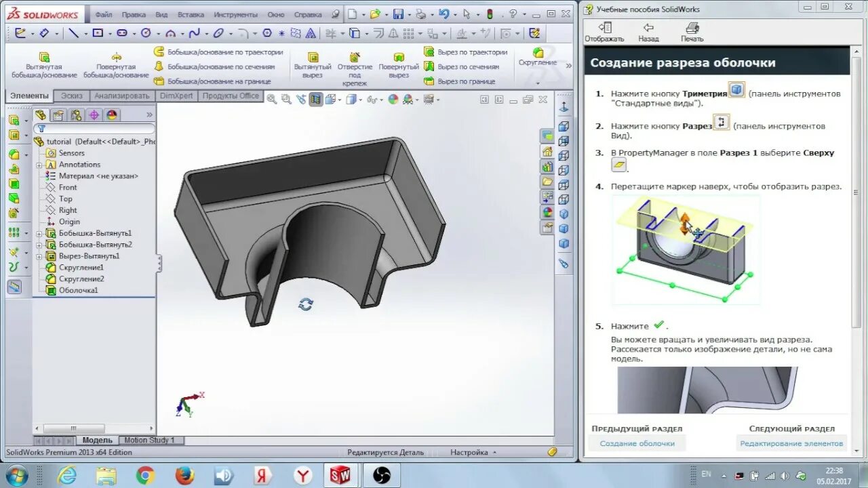Screen dimensions: 868x488
Task: Open the Настройка status bar dropdown
Action: [473, 452]
